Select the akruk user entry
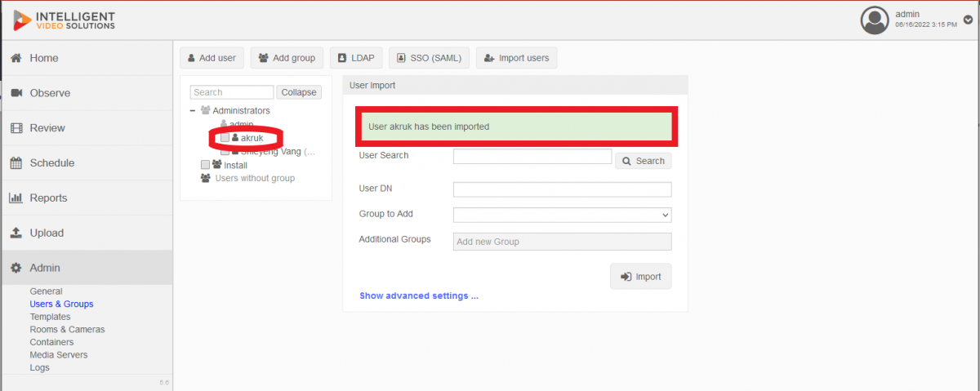The width and height of the screenshot is (980, 391). coord(252,138)
